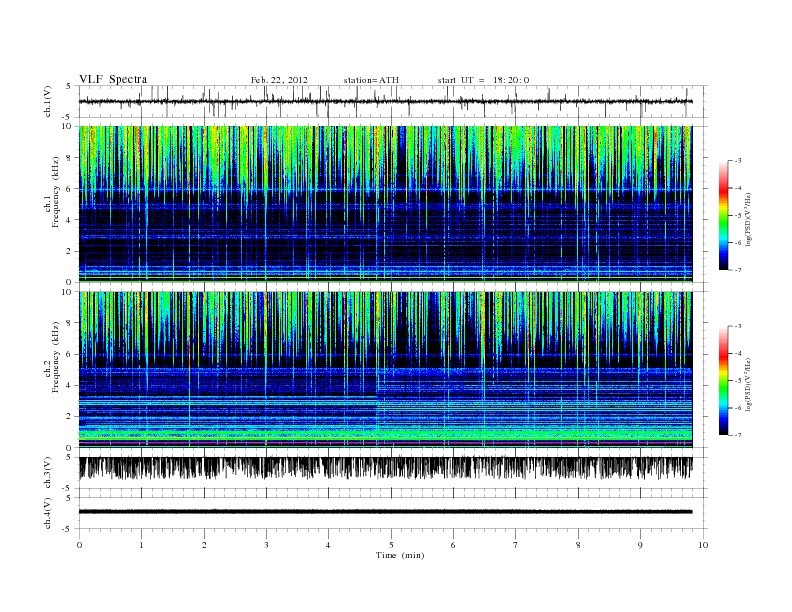792x612 pixels.
Task: Click the ch.1 spectrogram color scale bar
Action: pos(724,216)
